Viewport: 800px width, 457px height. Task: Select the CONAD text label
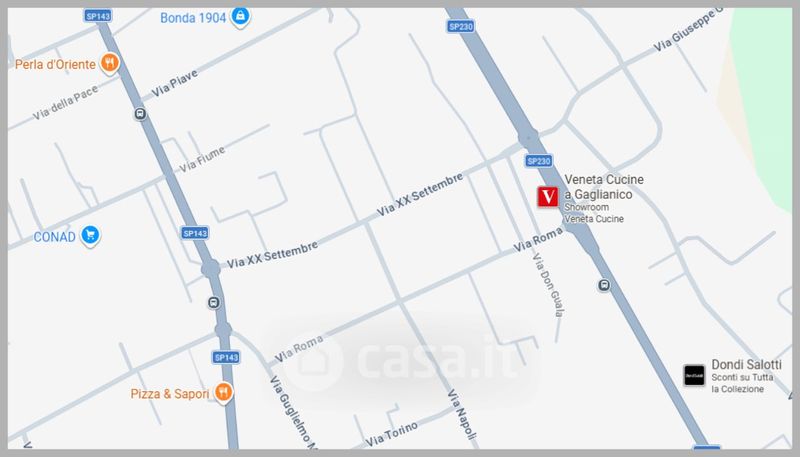(x=54, y=237)
